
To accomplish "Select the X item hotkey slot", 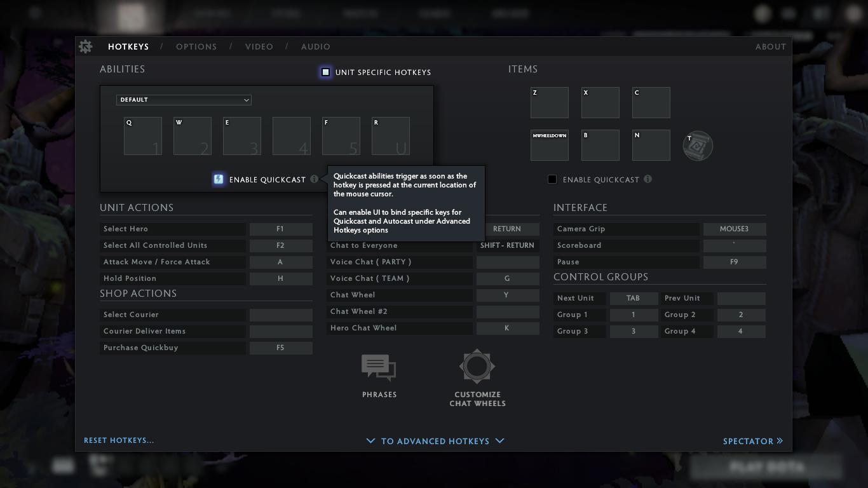I will click(600, 102).
